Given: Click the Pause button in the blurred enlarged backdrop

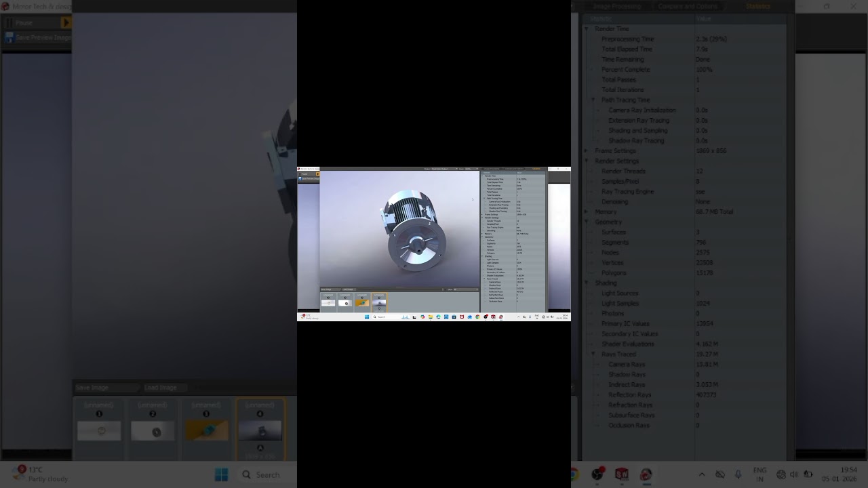Looking at the screenshot, I should 33,22.
